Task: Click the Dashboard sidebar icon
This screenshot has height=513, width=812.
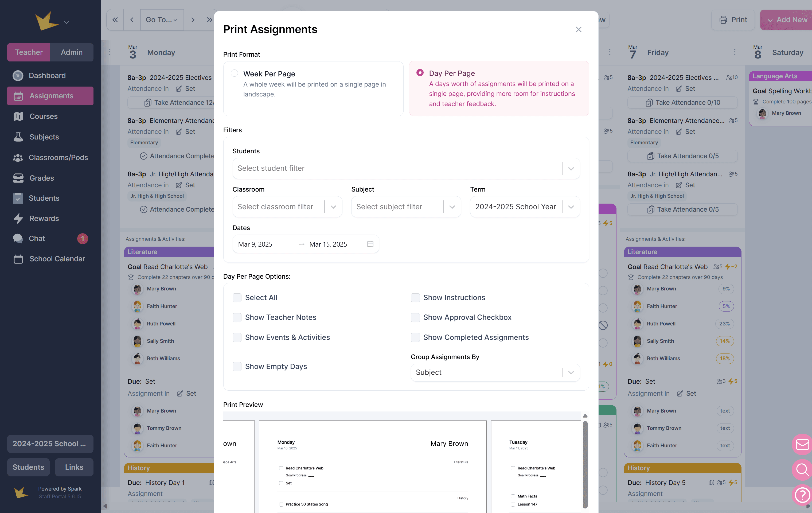Action: click(18, 76)
